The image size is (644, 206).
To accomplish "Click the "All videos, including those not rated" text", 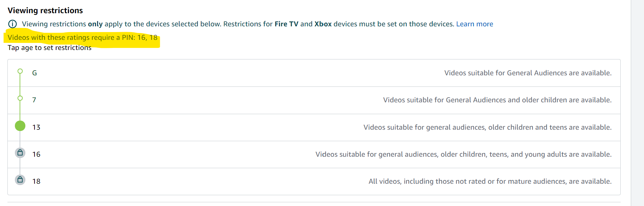I will tap(490, 181).
